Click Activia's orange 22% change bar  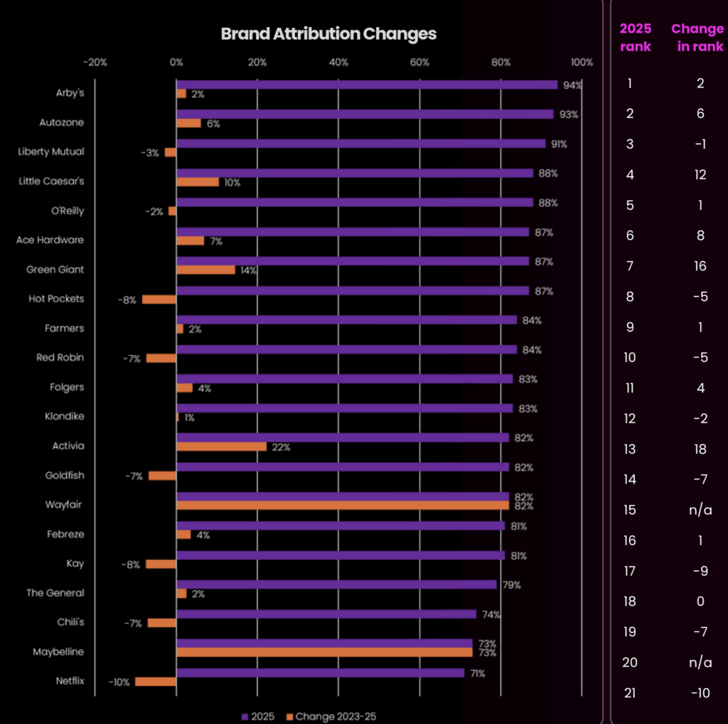point(221,447)
